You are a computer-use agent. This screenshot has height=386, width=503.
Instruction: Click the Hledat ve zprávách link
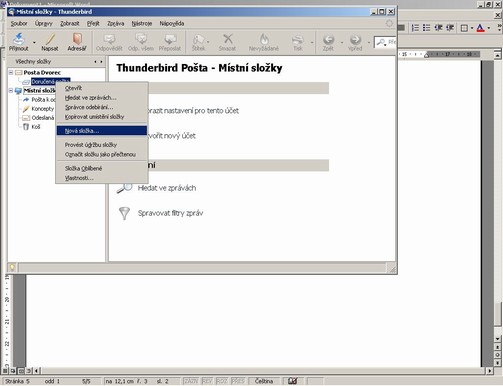tap(167, 188)
